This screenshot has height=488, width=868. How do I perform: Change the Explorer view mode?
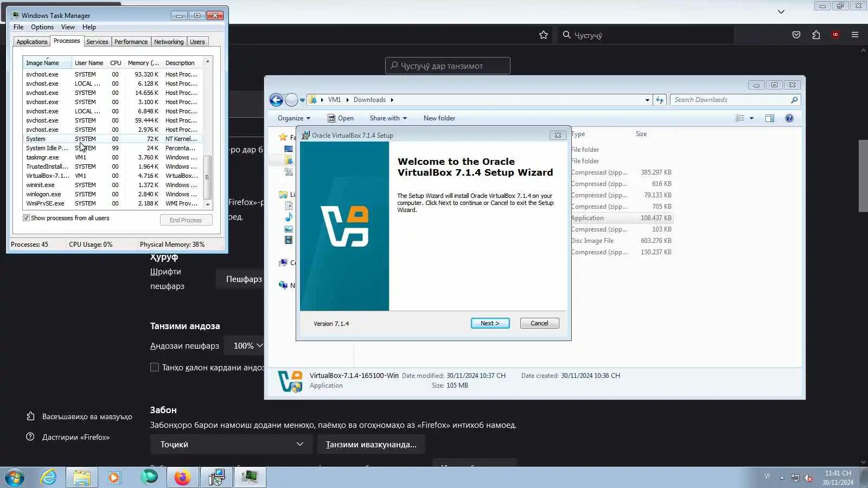click(x=739, y=118)
